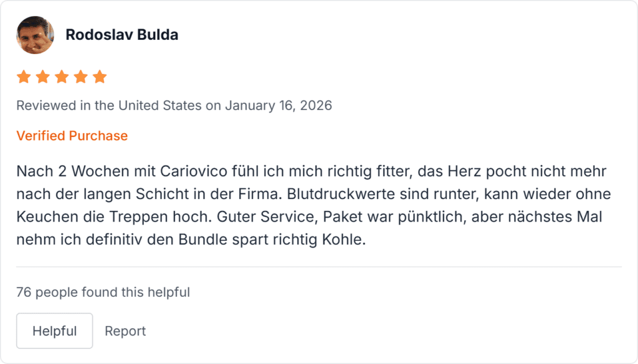Click the Report link

click(125, 331)
